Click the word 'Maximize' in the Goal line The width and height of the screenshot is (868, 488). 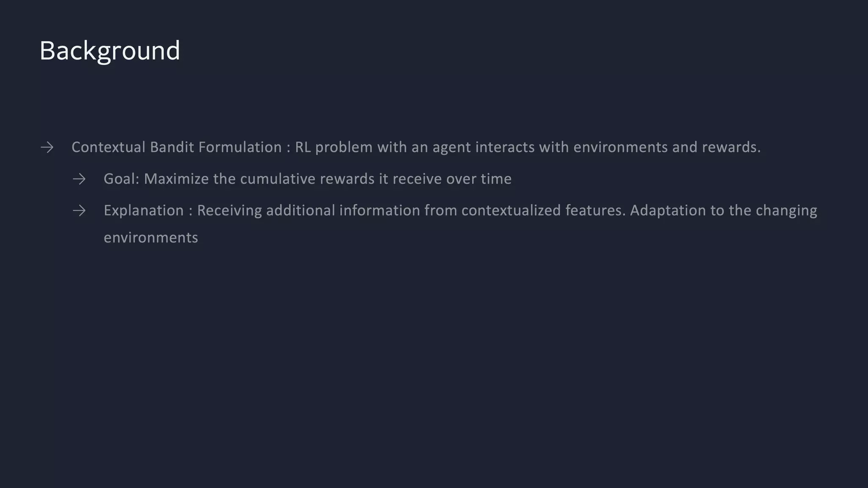click(176, 179)
